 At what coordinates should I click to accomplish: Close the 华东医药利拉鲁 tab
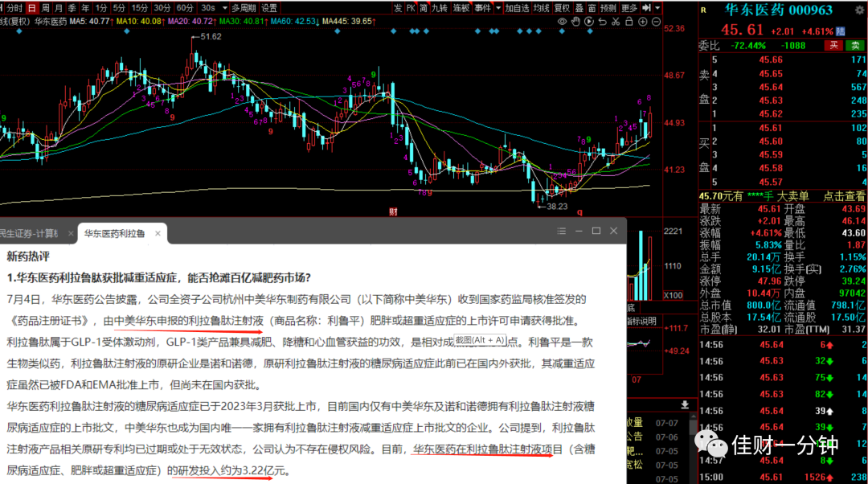pyautogui.click(x=158, y=234)
